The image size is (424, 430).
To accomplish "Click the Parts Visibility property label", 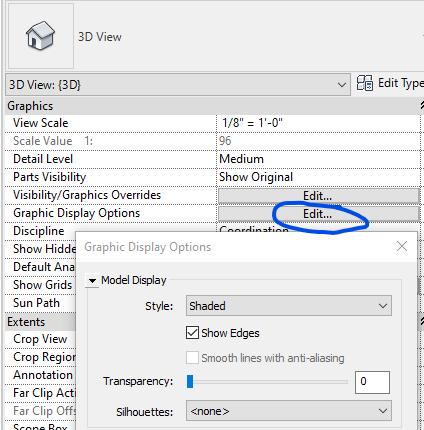I will pos(50,177).
